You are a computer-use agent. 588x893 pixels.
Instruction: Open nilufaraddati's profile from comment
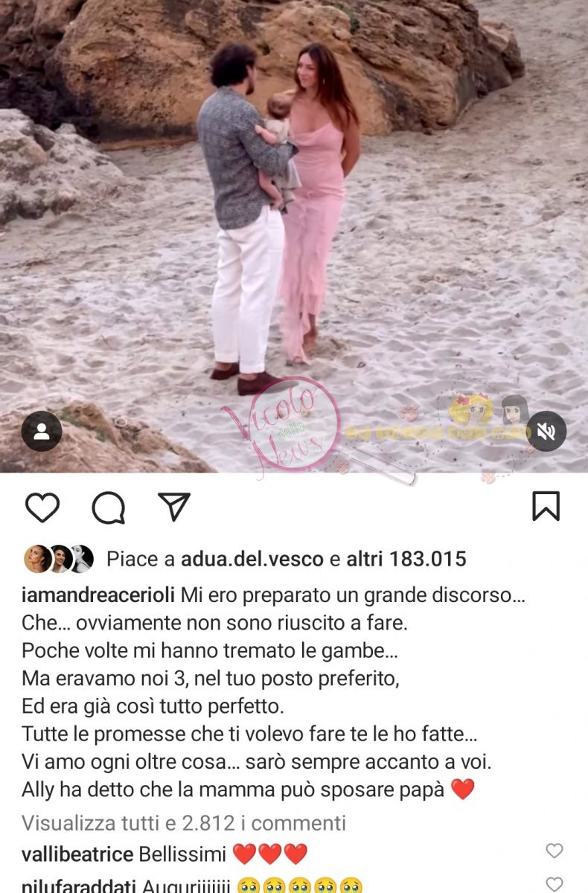pos(78,886)
